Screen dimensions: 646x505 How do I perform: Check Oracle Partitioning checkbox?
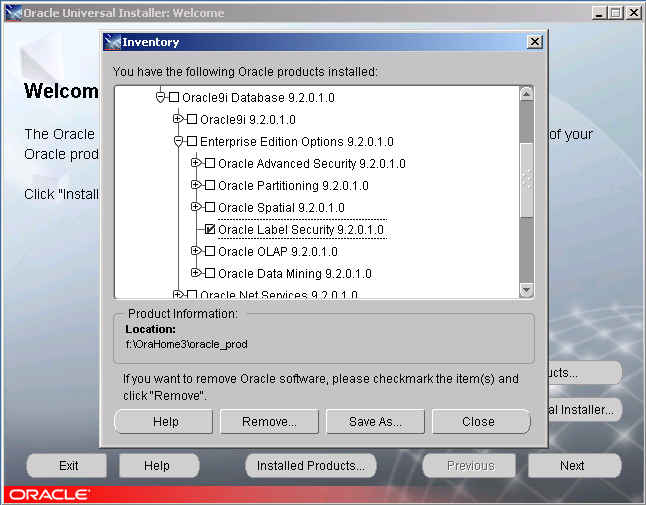pyautogui.click(x=210, y=185)
